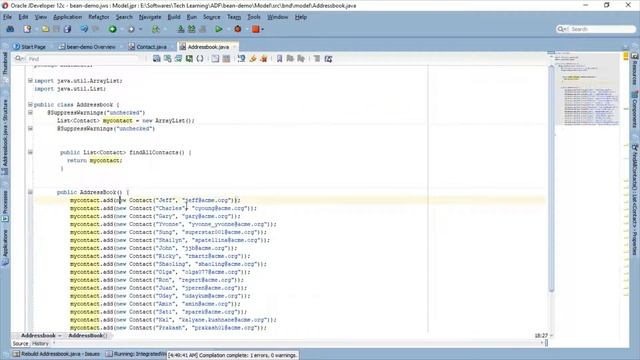Click the yellow warning indicator in the overview gutter
Viewport: 640px width, 360px height.
pos(626,57)
